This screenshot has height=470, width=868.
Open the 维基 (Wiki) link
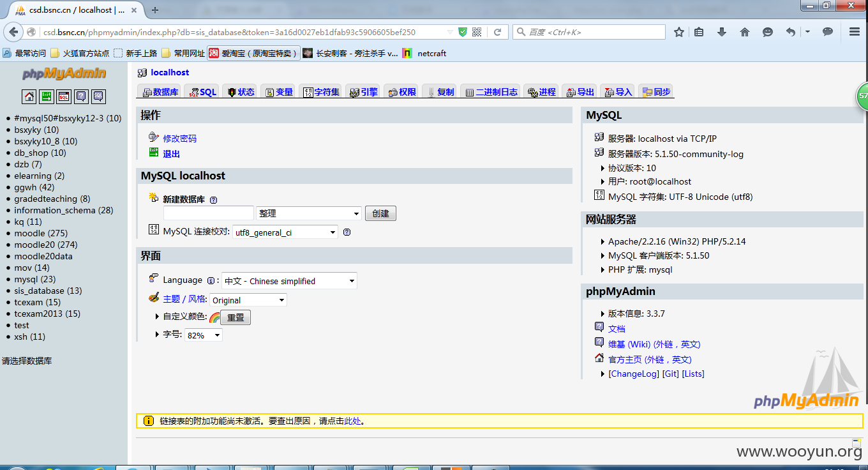(654, 344)
